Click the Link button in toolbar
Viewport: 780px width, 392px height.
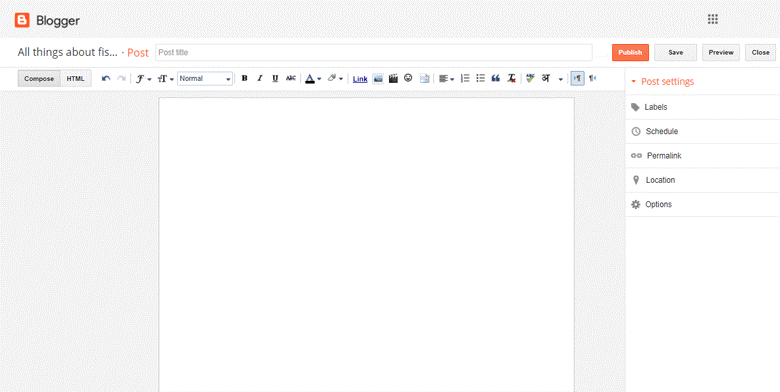coord(360,79)
